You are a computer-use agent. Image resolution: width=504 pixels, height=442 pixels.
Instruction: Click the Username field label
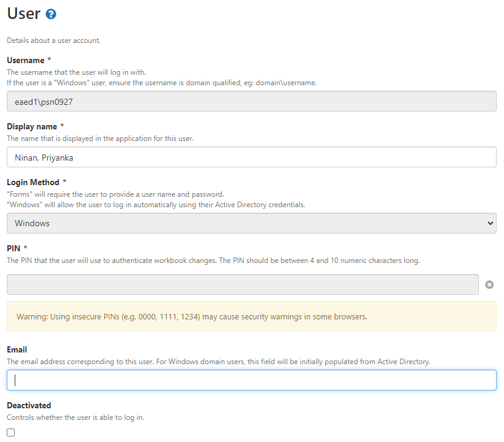point(25,60)
